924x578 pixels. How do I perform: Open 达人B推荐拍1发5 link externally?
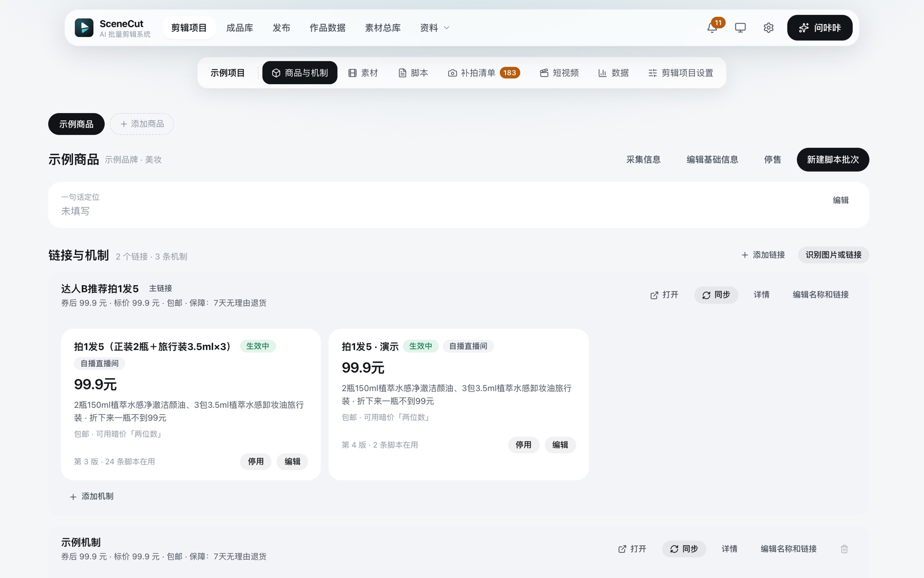pos(664,295)
